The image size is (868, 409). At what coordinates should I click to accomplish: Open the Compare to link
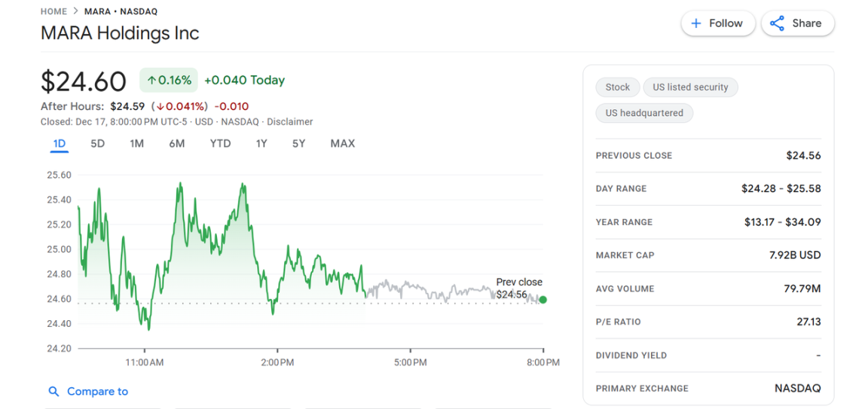(x=97, y=392)
